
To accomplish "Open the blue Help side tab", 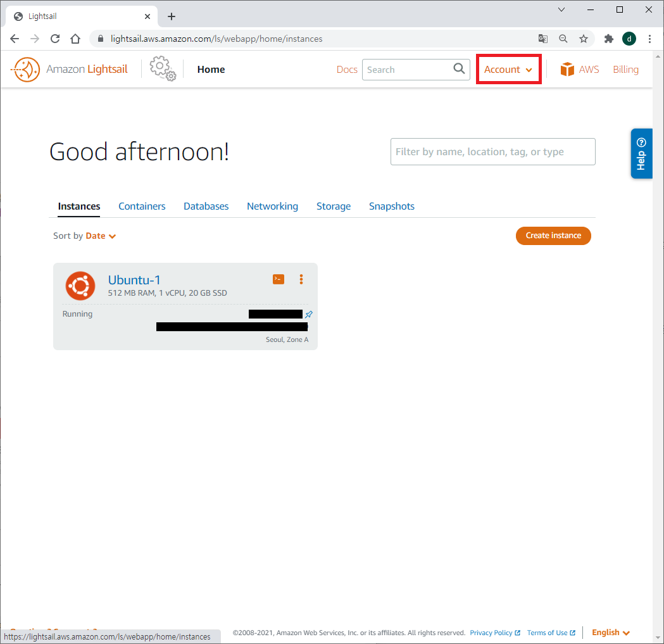I will click(x=641, y=153).
